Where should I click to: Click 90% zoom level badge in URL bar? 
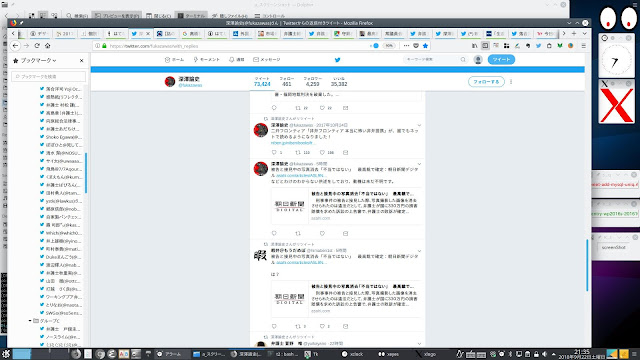[x=389, y=46]
